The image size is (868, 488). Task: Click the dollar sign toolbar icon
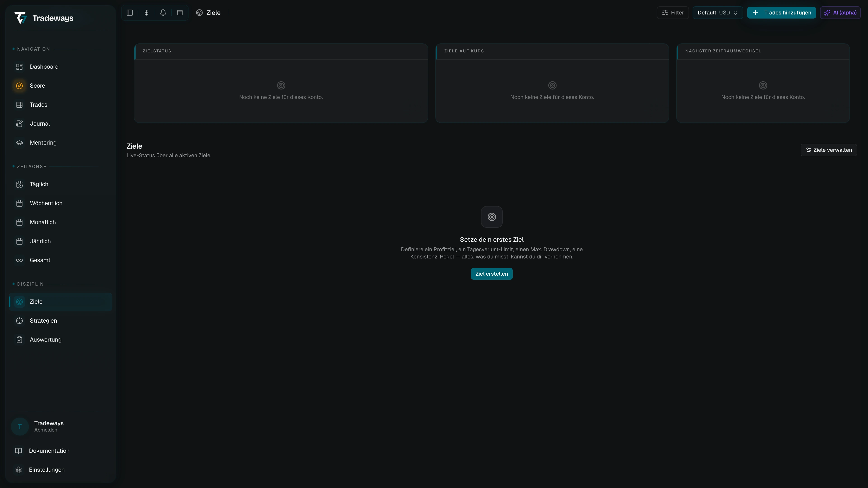coord(146,12)
